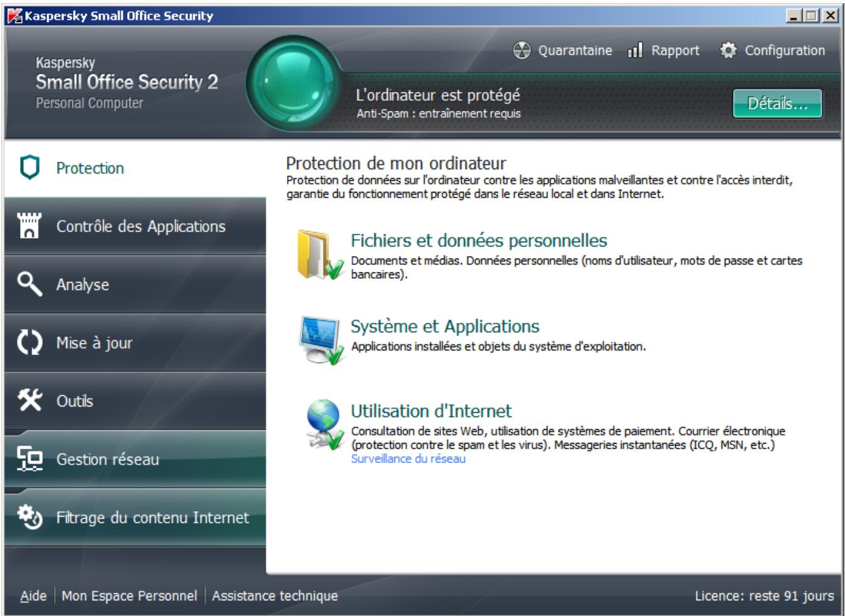Click 'Anti-Spam : entraînement requis' message

point(439,114)
